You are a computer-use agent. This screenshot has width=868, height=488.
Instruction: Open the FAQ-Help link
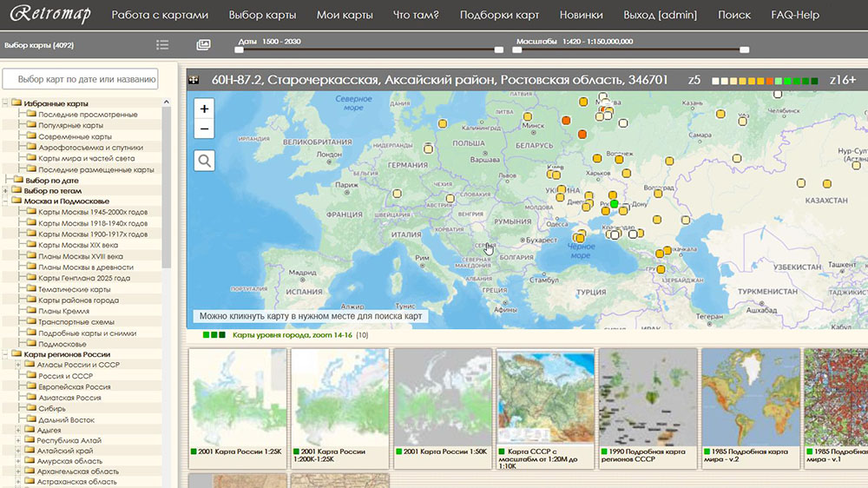coord(794,15)
